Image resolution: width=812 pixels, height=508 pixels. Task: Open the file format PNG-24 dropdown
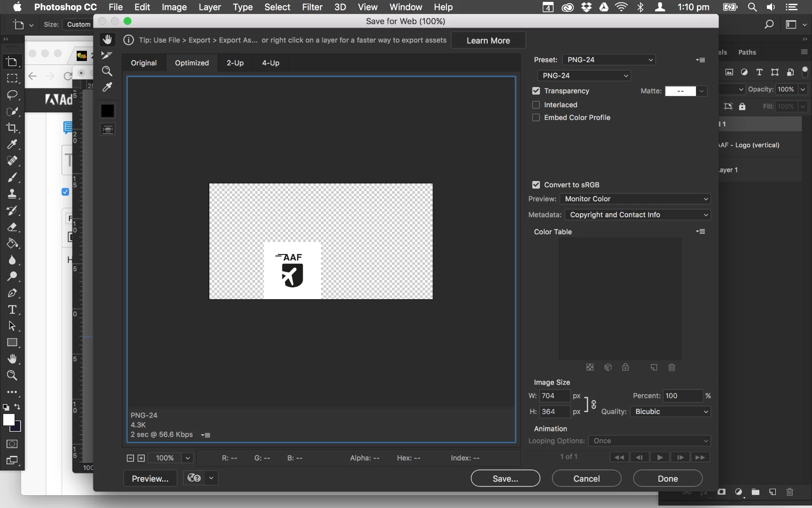(x=584, y=76)
